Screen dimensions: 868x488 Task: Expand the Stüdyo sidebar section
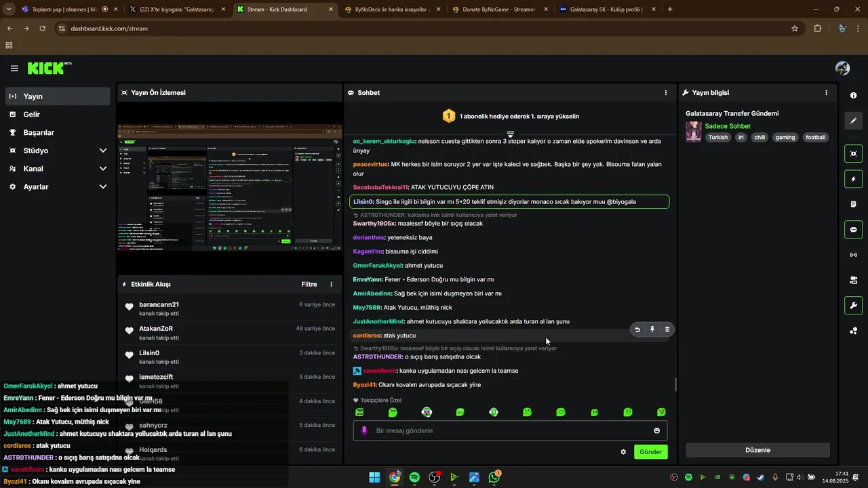(x=103, y=150)
